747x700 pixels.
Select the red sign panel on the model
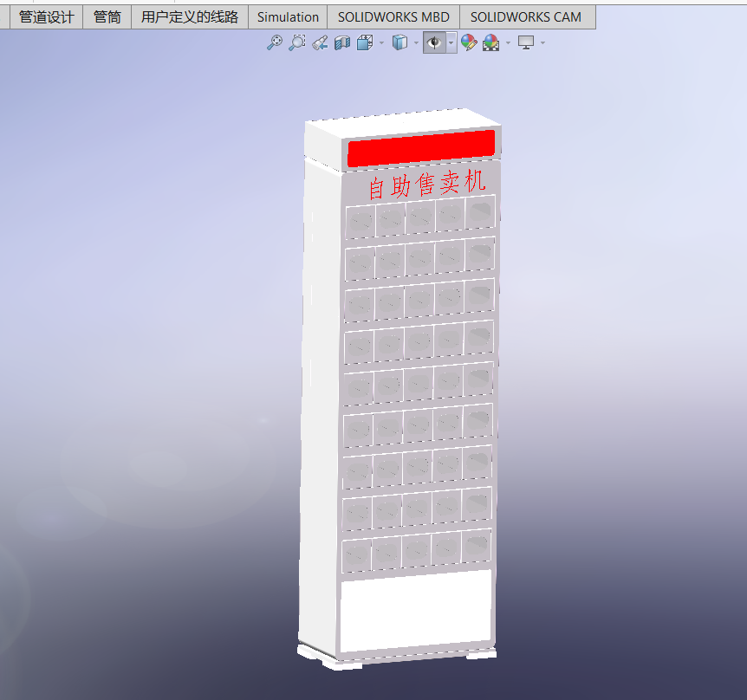tap(421, 148)
